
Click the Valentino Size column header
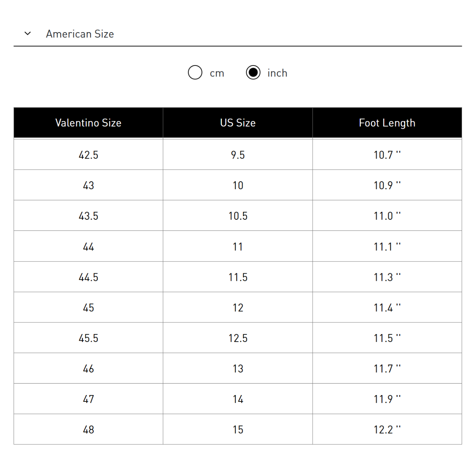pos(88,123)
